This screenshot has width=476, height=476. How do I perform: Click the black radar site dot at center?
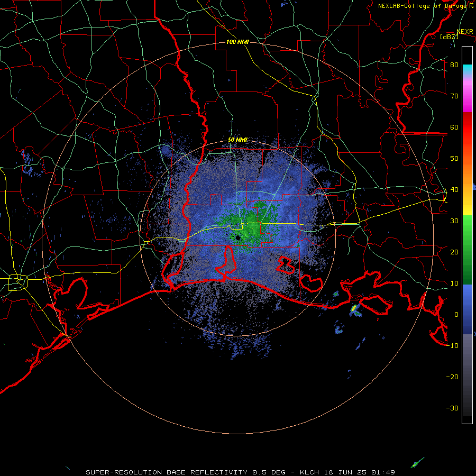(238, 237)
